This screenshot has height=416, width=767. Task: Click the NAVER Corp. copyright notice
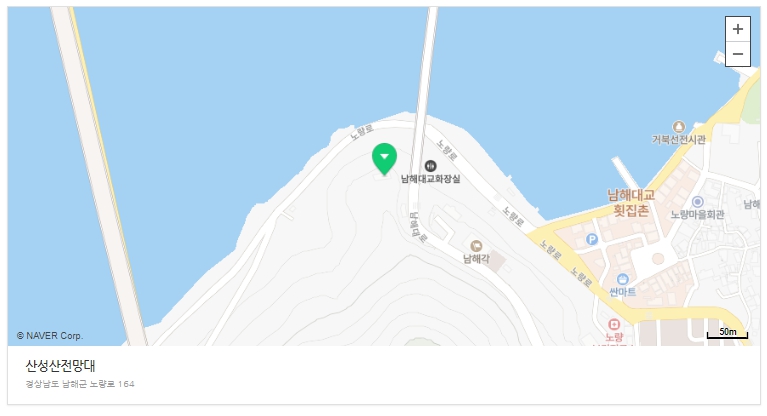[50, 336]
